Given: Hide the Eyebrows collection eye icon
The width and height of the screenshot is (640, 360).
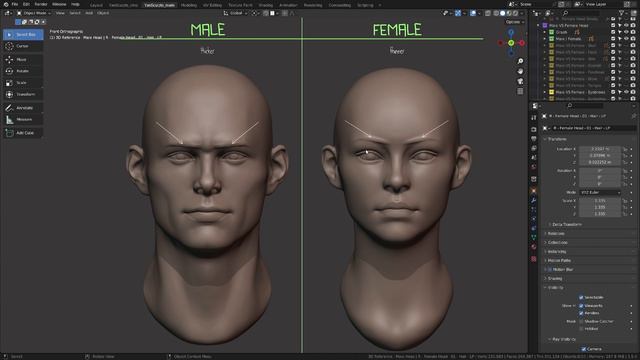Looking at the screenshot, I should pyautogui.click(x=626, y=92).
